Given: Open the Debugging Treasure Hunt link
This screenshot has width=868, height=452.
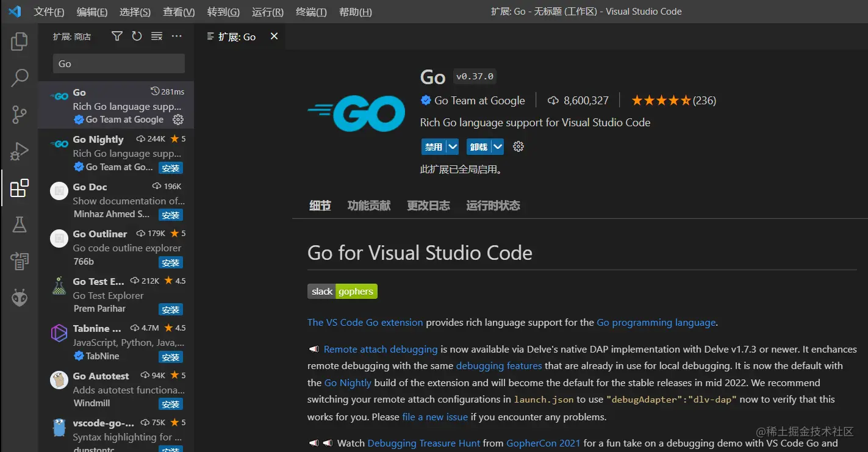Looking at the screenshot, I should [x=424, y=443].
